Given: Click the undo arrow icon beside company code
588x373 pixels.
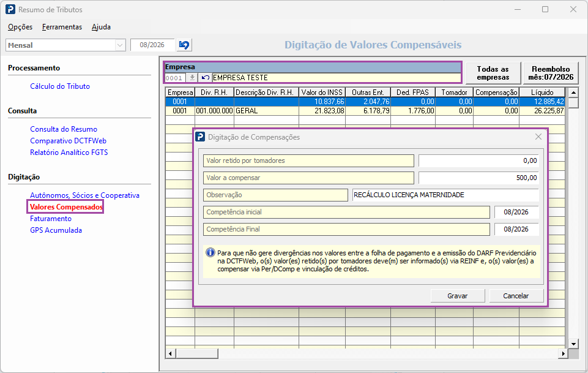Looking at the screenshot, I should [x=205, y=78].
